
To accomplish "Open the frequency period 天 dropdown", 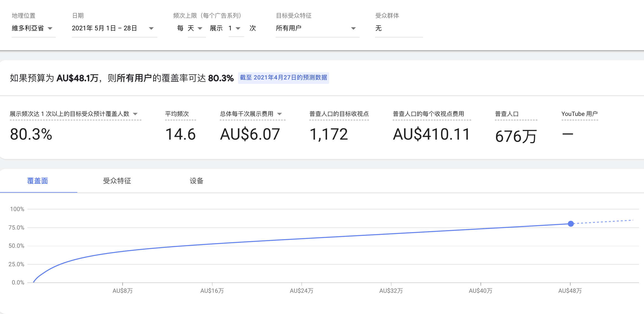I will pos(196,28).
